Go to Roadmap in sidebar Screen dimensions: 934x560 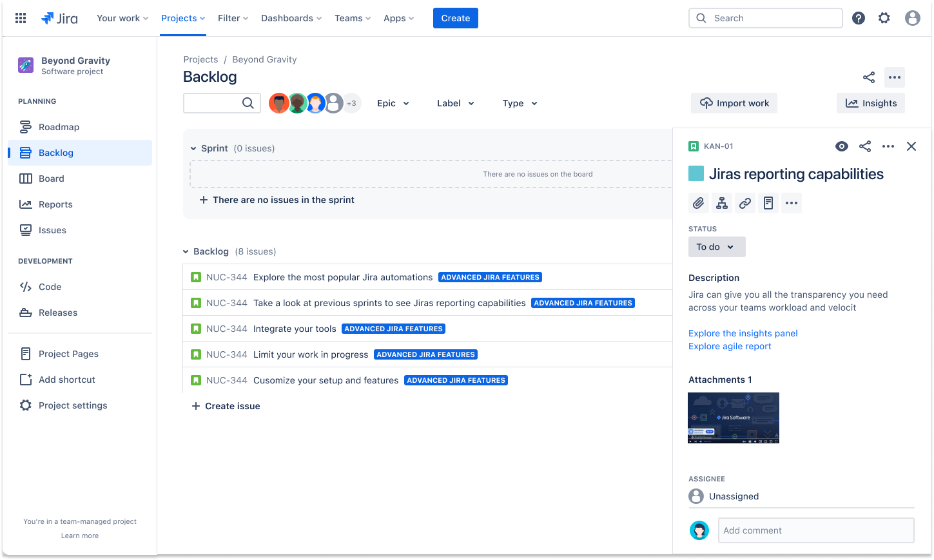coord(80,127)
